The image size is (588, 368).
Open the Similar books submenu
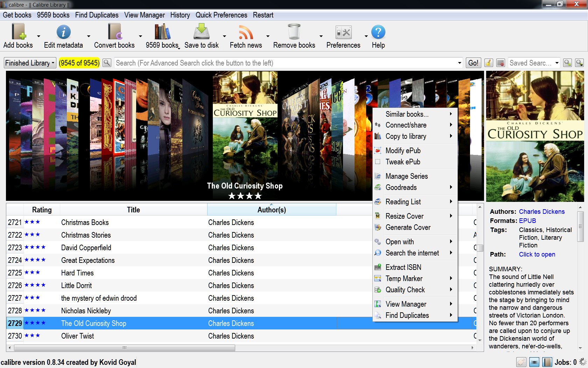(415, 114)
